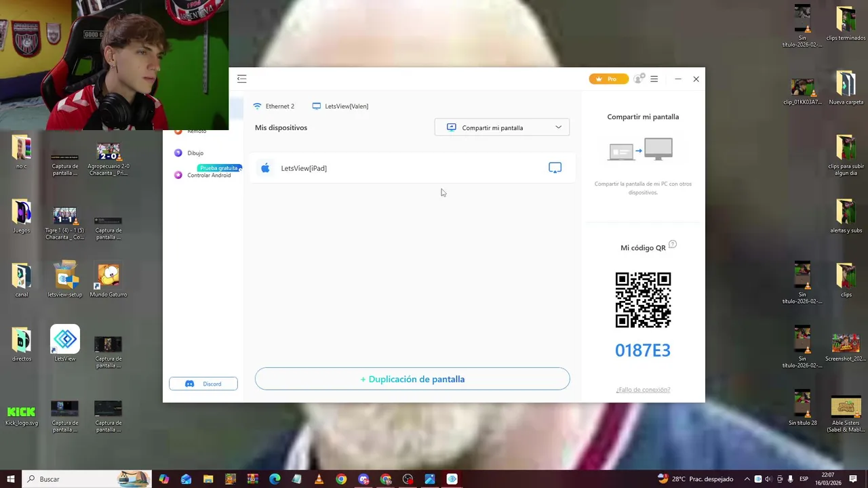868x488 pixels.
Task: Open VLC media player from the taskbar
Action: [319, 479]
